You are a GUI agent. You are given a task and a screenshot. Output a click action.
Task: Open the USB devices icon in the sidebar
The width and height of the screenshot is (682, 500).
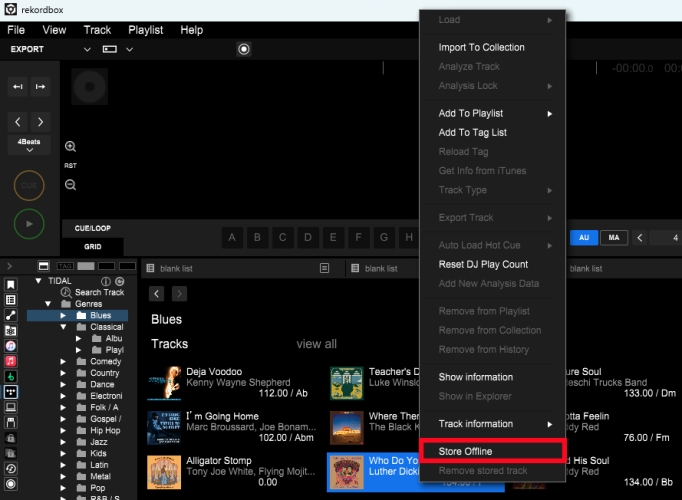click(10, 422)
